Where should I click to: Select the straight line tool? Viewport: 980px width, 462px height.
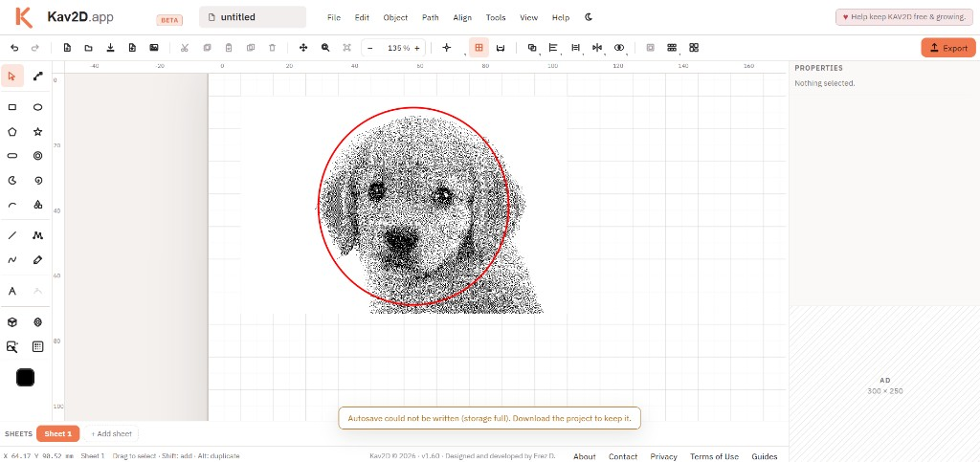coord(11,235)
